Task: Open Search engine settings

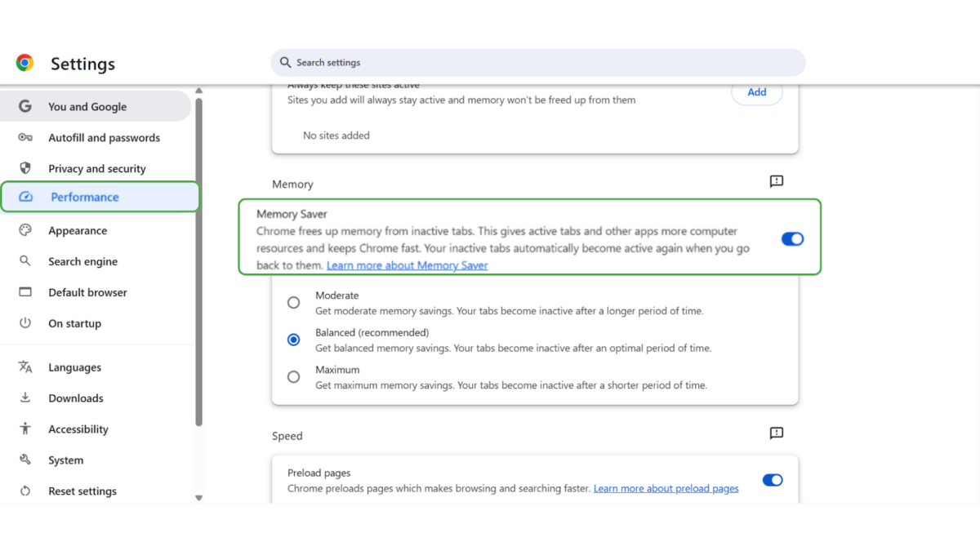Action: coord(96,261)
